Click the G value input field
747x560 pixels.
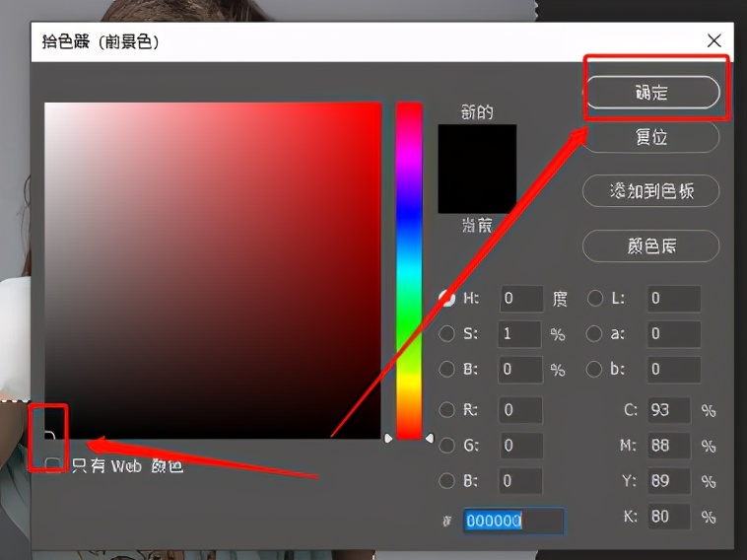[x=520, y=446]
